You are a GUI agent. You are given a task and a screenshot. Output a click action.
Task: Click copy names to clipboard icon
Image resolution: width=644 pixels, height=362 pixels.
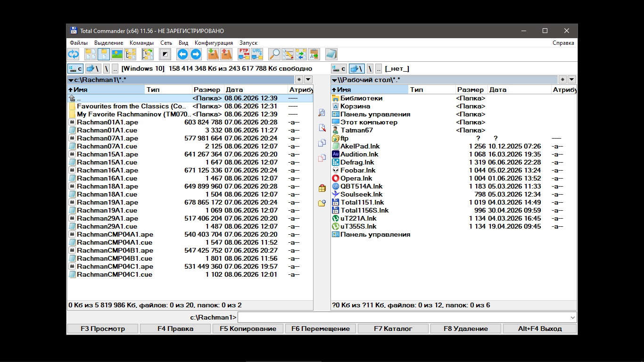click(x=314, y=54)
